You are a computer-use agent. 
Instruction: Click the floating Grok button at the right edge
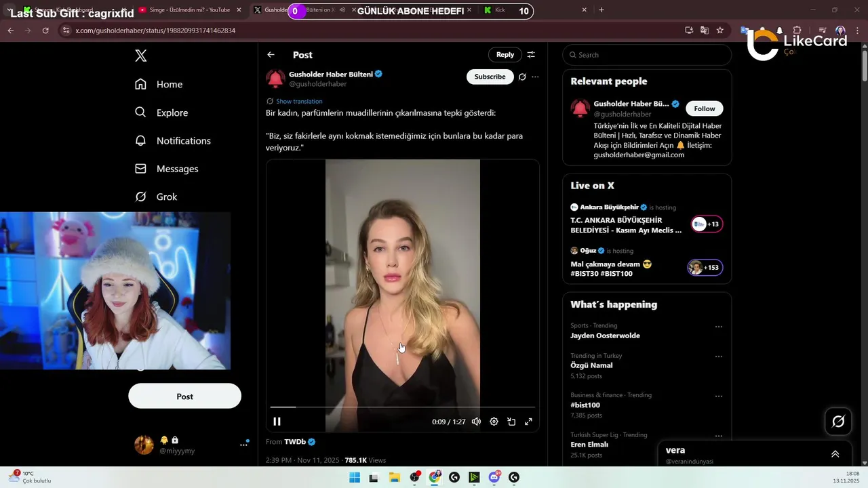pos(838,422)
